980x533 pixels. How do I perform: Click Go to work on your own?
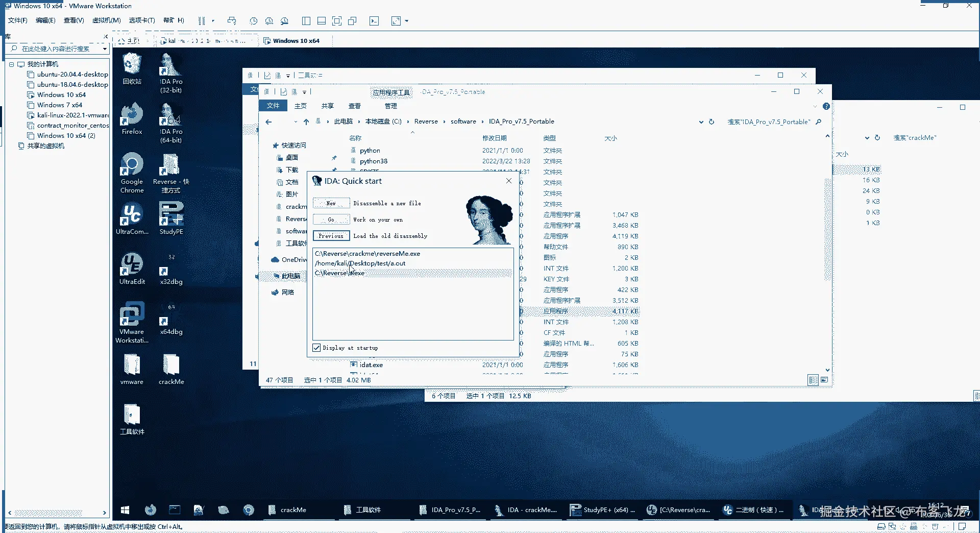click(x=331, y=220)
